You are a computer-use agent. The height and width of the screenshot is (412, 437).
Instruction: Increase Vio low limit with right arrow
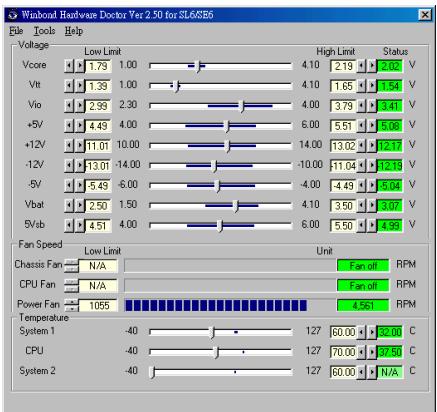coord(80,106)
